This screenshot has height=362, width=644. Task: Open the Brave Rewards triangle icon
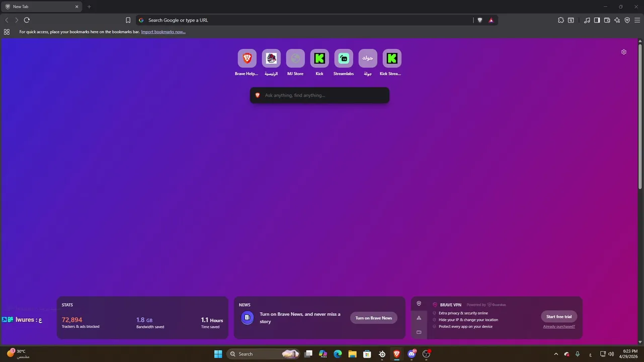[491, 20]
